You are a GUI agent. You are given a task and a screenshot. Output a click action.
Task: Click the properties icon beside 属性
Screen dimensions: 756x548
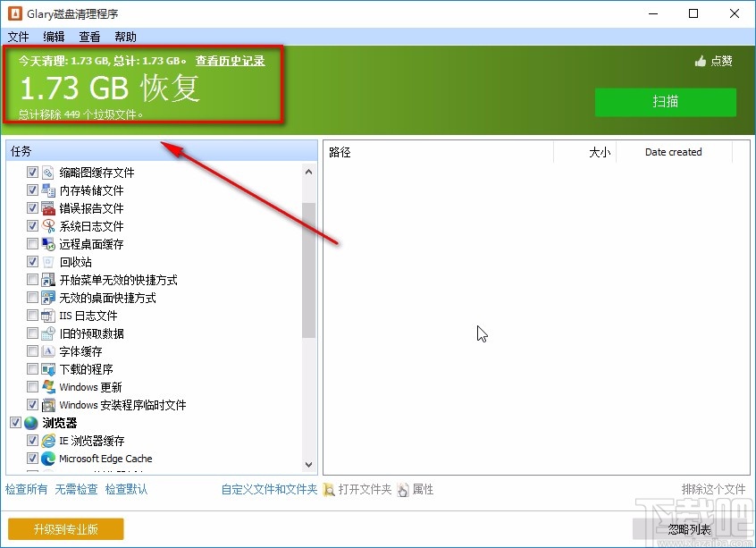(403, 490)
